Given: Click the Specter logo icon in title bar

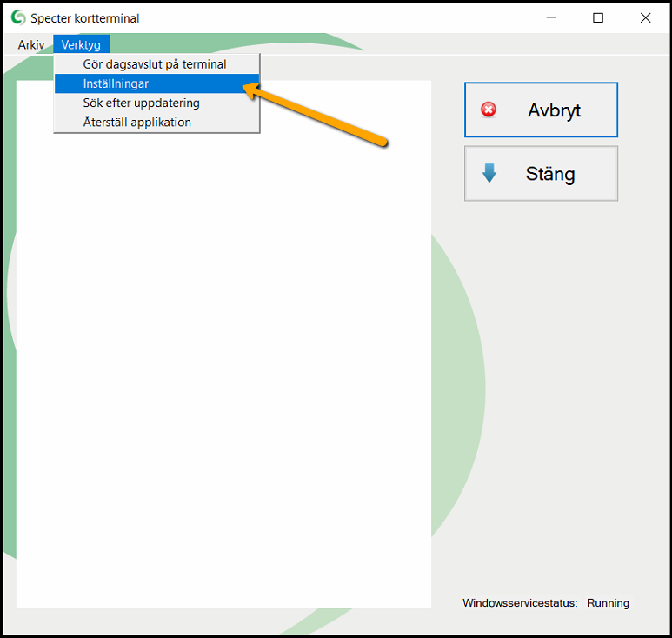Looking at the screenshot, I should (x=17, y=18).
